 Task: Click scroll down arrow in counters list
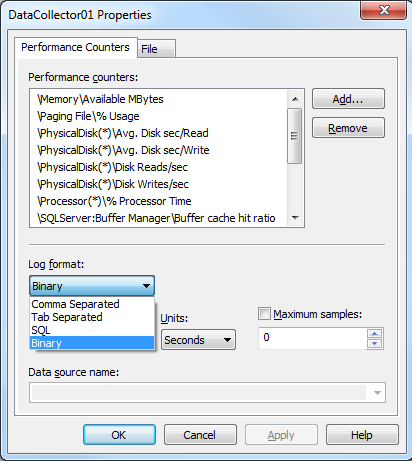point(295,218)
